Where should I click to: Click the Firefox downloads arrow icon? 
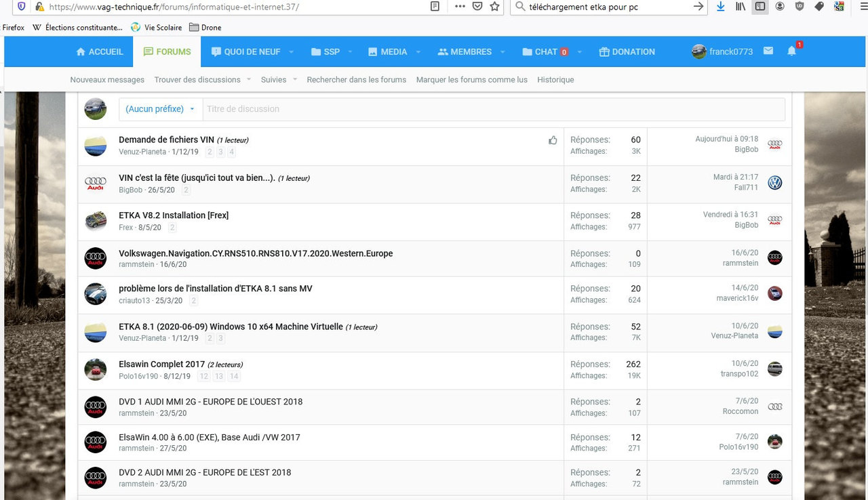coord(720,6)
